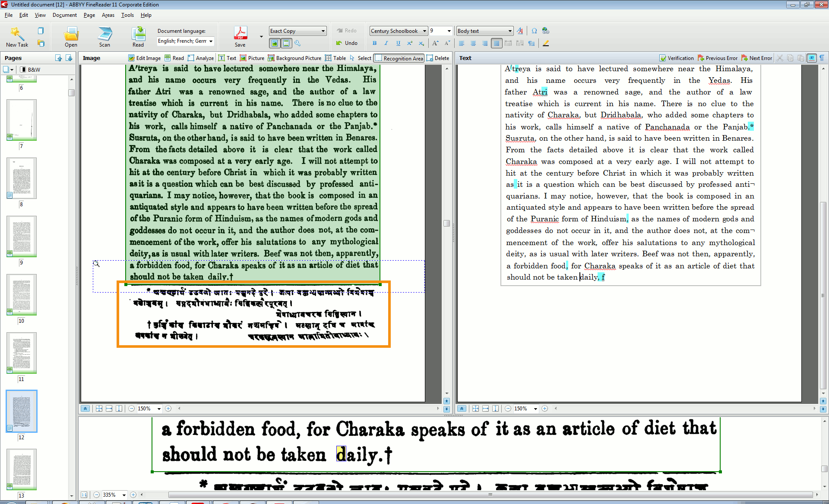This screenshot has height=504, width=829.
Task: Click the Superscript formatting icon
Action: (409, 43)
